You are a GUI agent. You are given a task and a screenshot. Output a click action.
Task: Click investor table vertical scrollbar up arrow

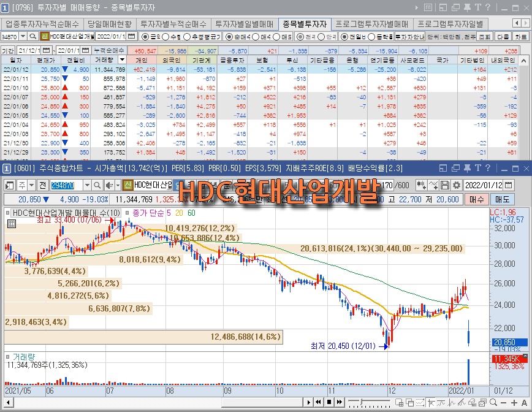coord(523,60)
